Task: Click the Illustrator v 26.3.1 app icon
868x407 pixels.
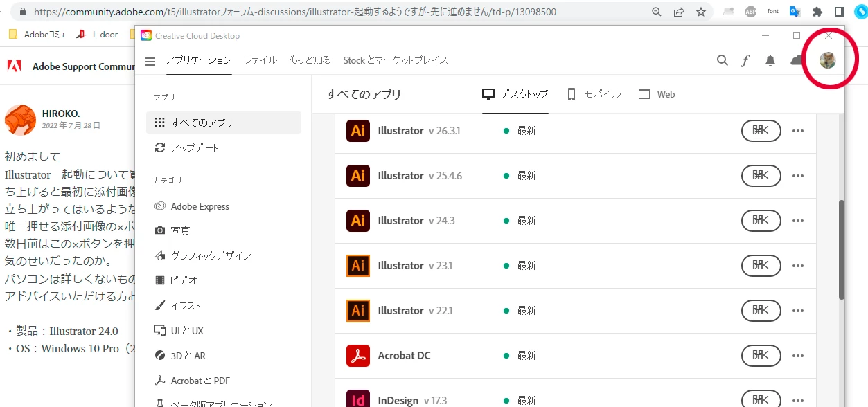Action: click(358, 130)
